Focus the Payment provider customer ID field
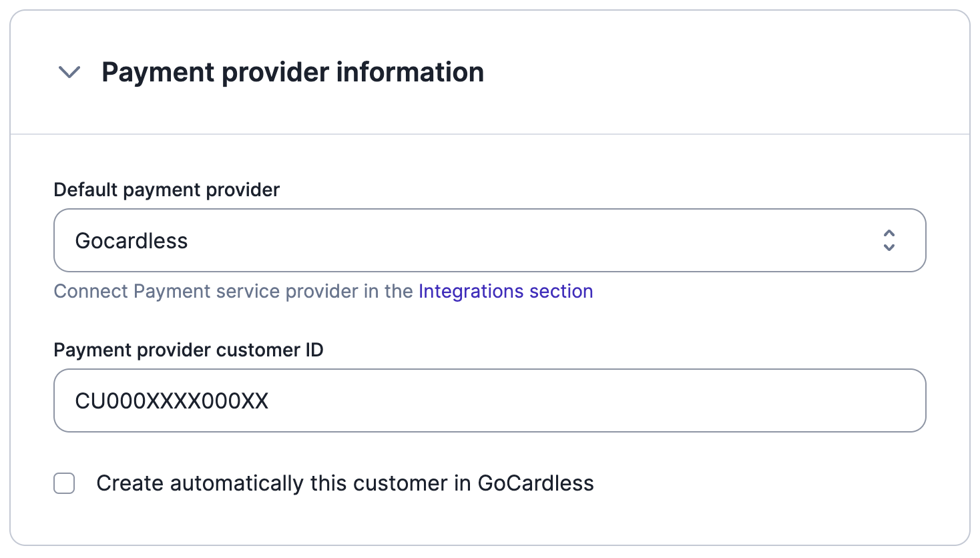 tap(489, 400)
